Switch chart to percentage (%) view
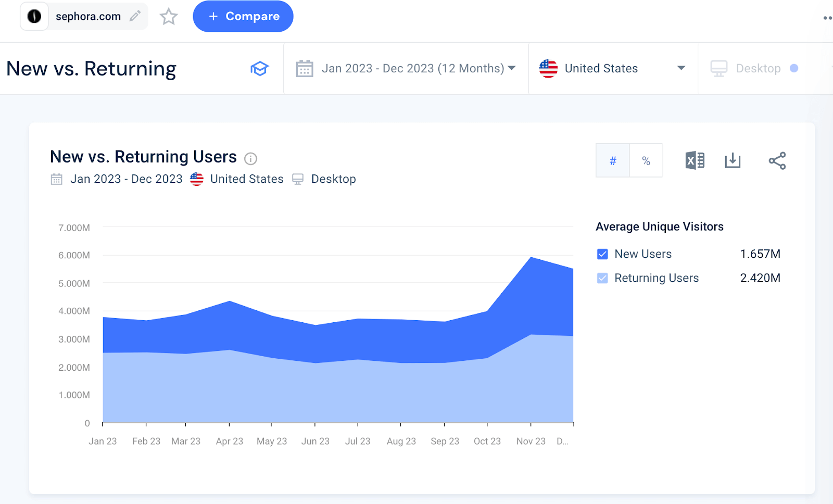 646,161
